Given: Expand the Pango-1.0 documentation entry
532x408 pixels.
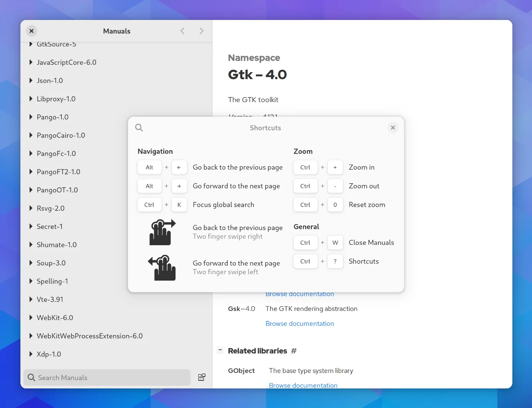Looking at the screenshot, I should coord(31,117).
